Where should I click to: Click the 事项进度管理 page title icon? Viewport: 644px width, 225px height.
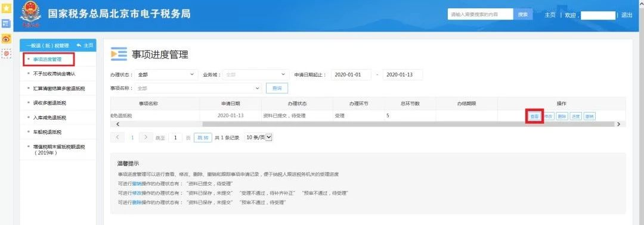coord(119,54)
